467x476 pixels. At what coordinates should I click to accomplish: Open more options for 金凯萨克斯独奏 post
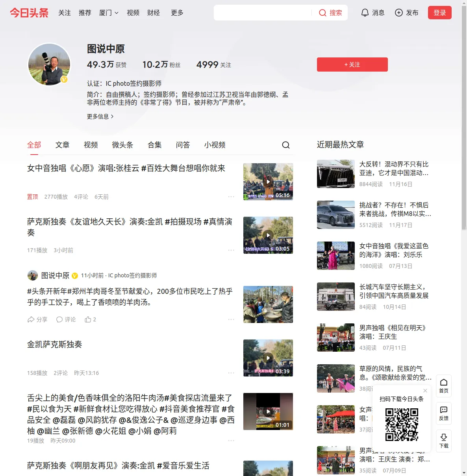(231, 373)
